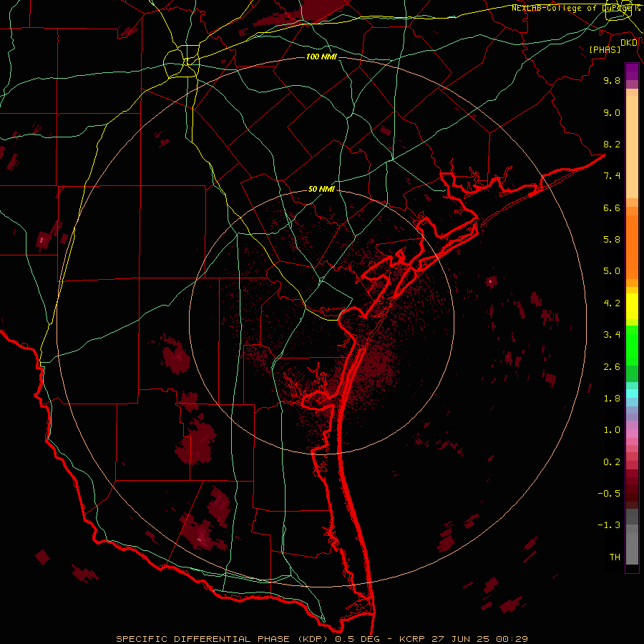The height and width of the screenshot is (644, 644).
Task: Click "0.5 DEG" in the bottom caption
Action: (356, 639)
